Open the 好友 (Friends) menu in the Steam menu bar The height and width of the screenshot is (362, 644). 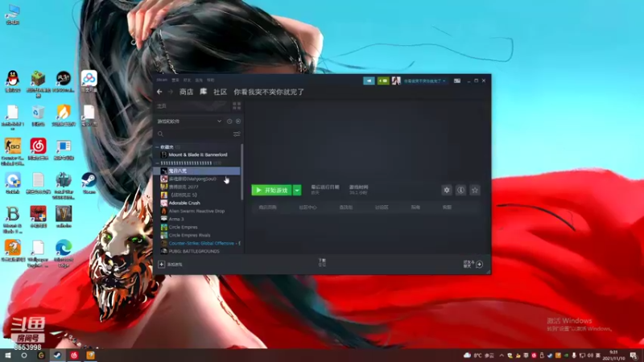tap(188, 80)
